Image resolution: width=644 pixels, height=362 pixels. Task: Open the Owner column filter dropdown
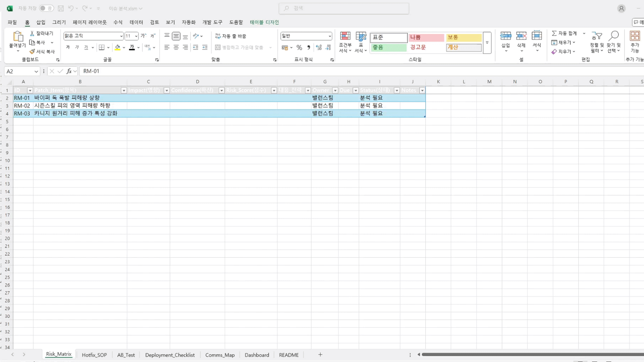335,90
